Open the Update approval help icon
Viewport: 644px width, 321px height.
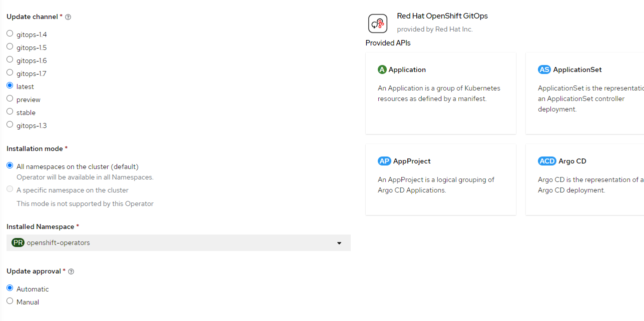pos(71,271)
